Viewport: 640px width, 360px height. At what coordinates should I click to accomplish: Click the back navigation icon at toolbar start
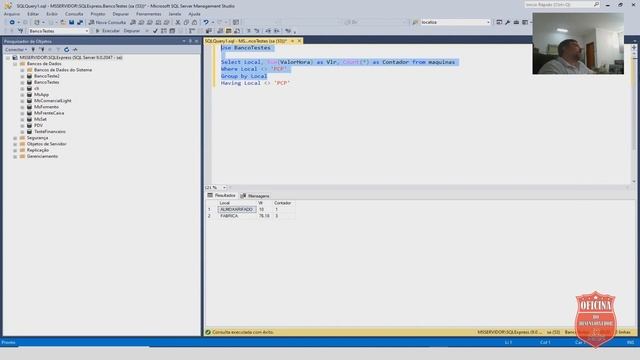[x=12, y=22]
